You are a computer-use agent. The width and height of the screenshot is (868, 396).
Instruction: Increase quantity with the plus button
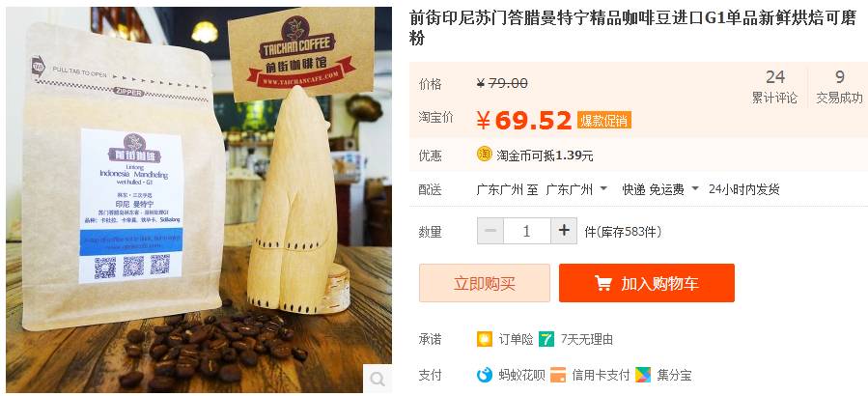click(564, 231)
